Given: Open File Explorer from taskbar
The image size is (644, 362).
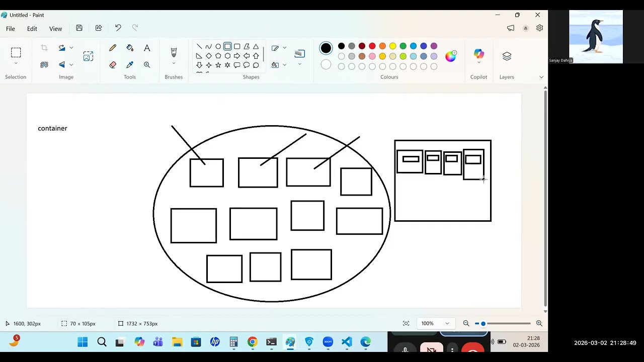Looking at the screenshot, I should coord(177,342).
